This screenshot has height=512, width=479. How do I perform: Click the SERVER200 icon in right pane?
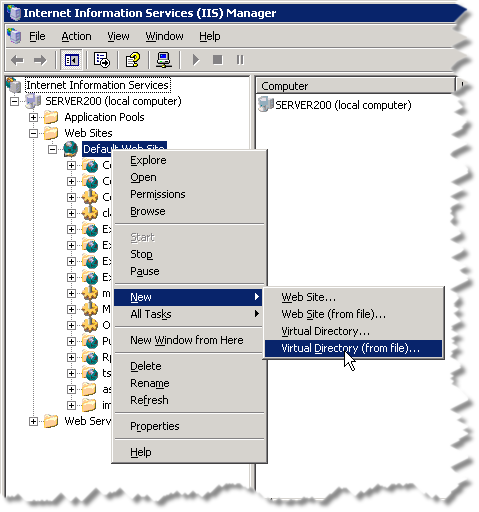point(266,105)
